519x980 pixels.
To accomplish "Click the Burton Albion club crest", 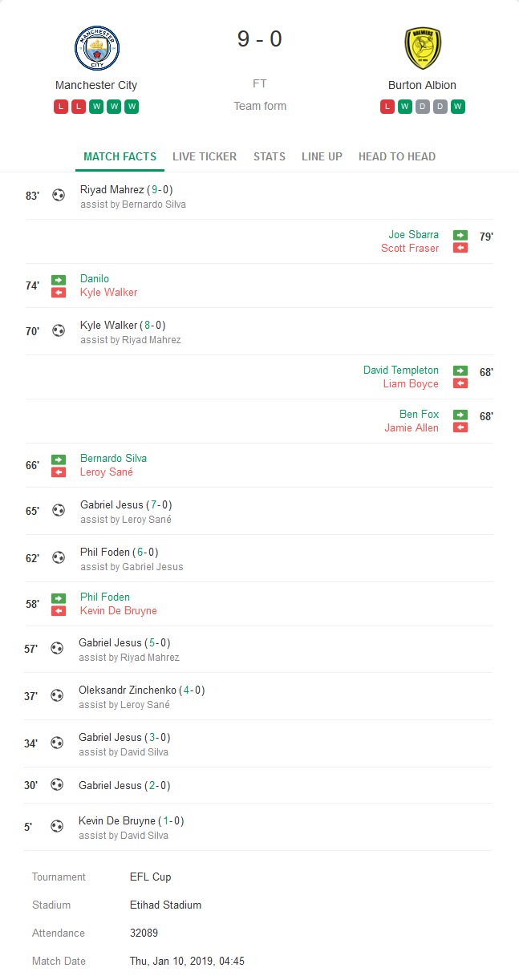I will pyautogui.click(x=422, y=48).
